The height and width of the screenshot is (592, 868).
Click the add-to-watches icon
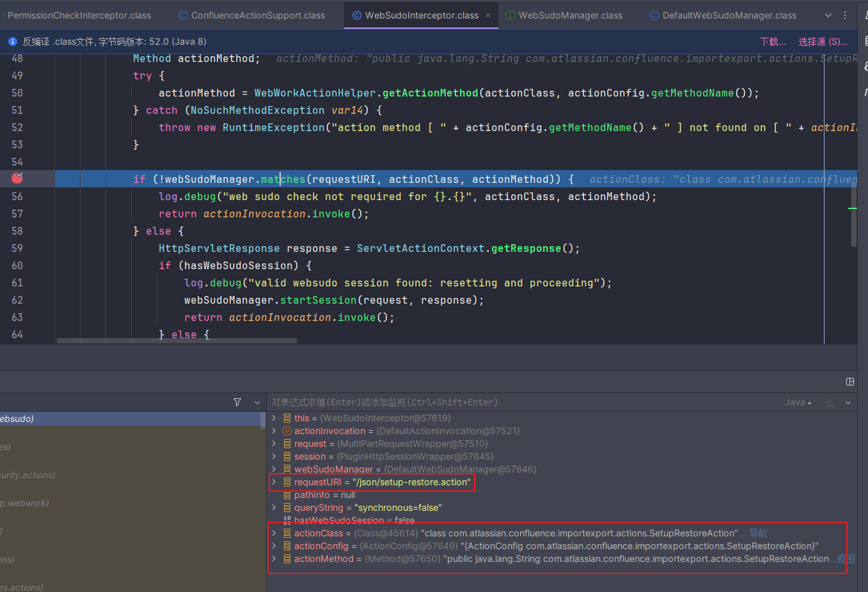tap(829, 403)
